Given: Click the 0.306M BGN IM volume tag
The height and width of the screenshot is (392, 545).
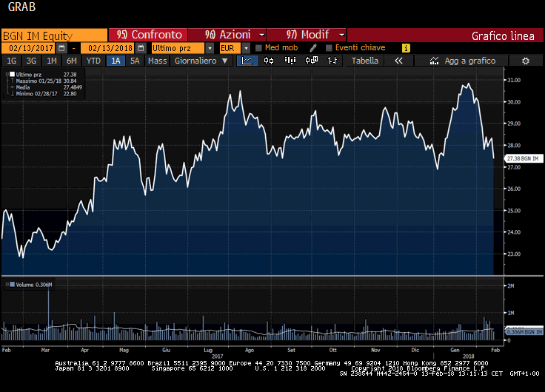Looking at the screenshot, I should click(x=524, y=332).
